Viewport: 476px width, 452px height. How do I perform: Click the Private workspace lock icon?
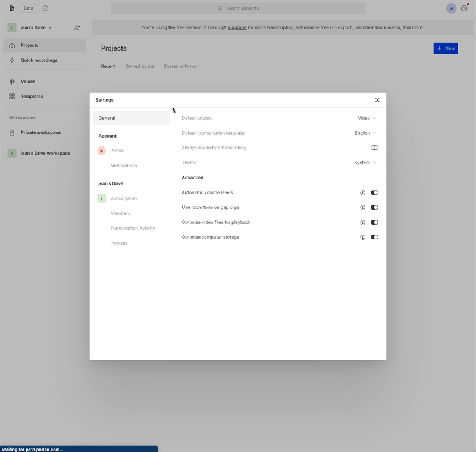tap(12, 132)
